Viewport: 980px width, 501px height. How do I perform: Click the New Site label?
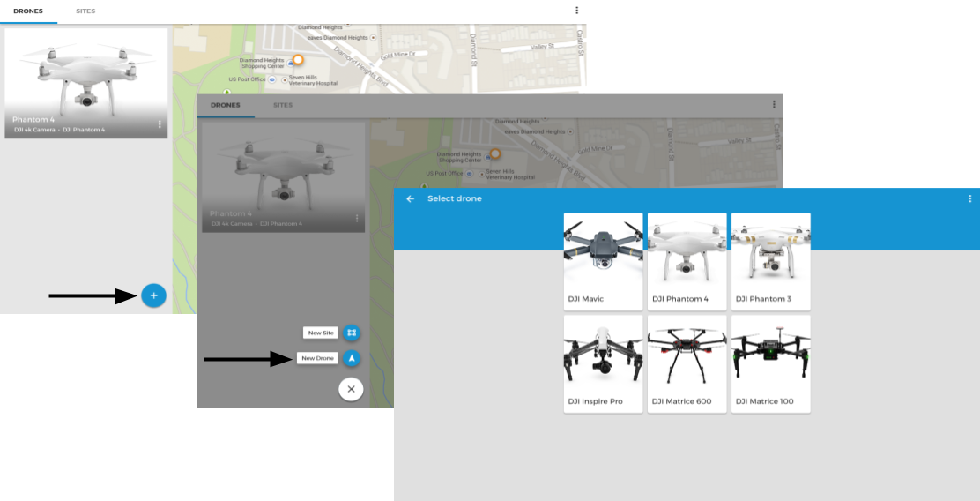[321, 333]
